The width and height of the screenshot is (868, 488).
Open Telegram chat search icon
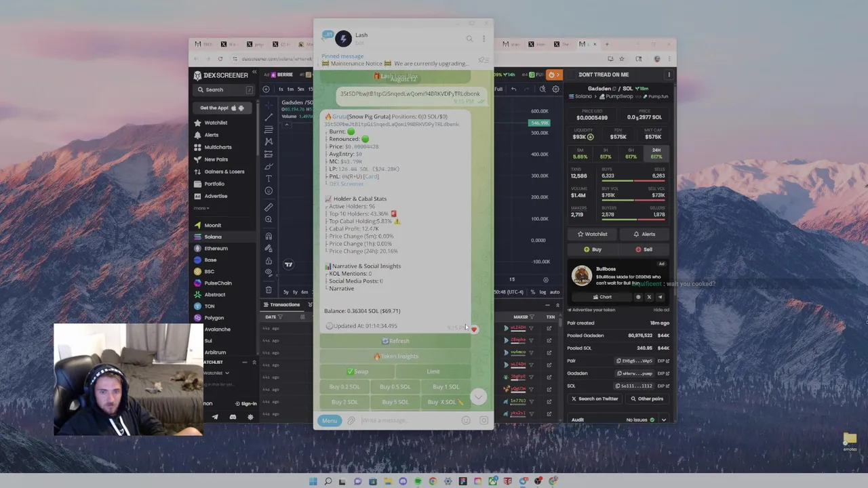[x=469, y=39]
